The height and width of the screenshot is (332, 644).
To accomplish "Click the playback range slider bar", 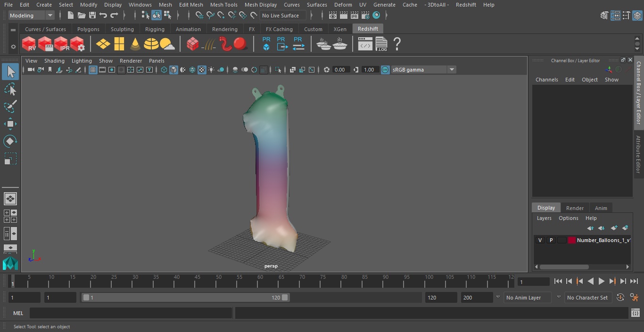I will click(x=185, y=298).
